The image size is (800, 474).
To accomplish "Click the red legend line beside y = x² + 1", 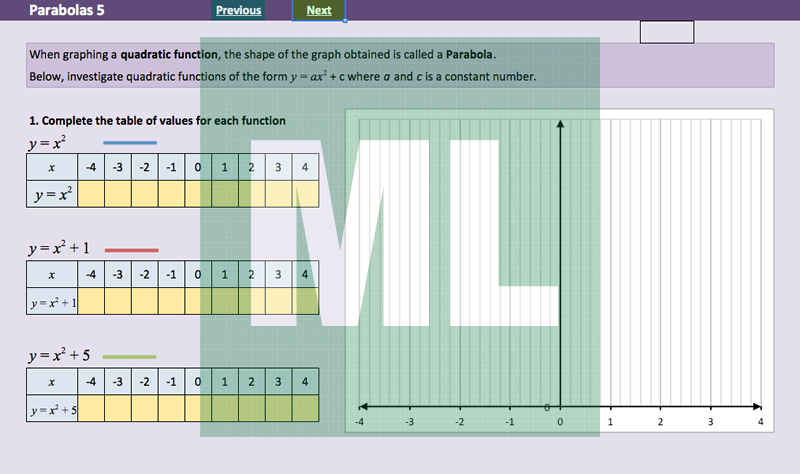I will pos(130,250).
